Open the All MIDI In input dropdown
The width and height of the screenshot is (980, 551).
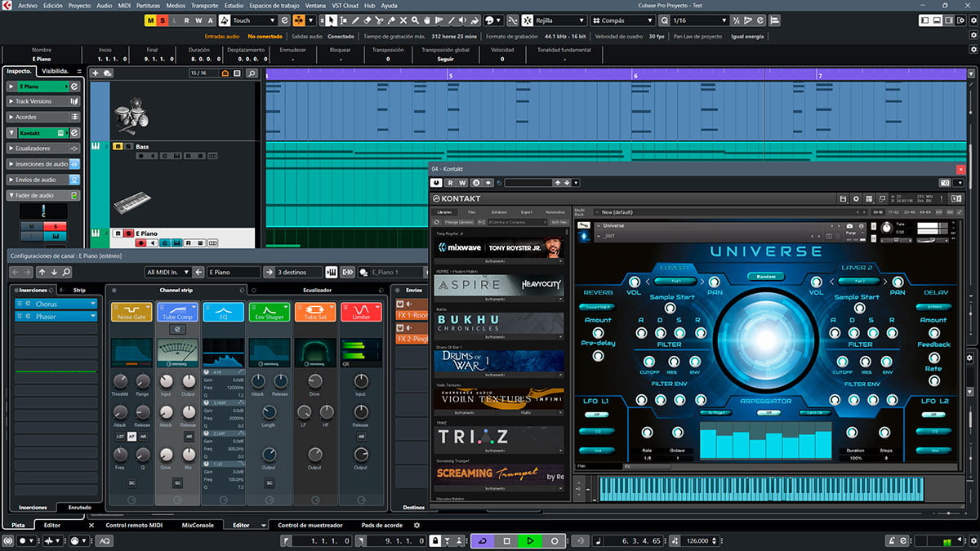click(167, 272)
